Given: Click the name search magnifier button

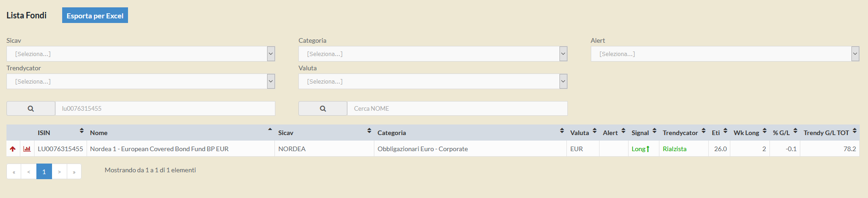Looking at the screenshot, I should tap(323, 108).
